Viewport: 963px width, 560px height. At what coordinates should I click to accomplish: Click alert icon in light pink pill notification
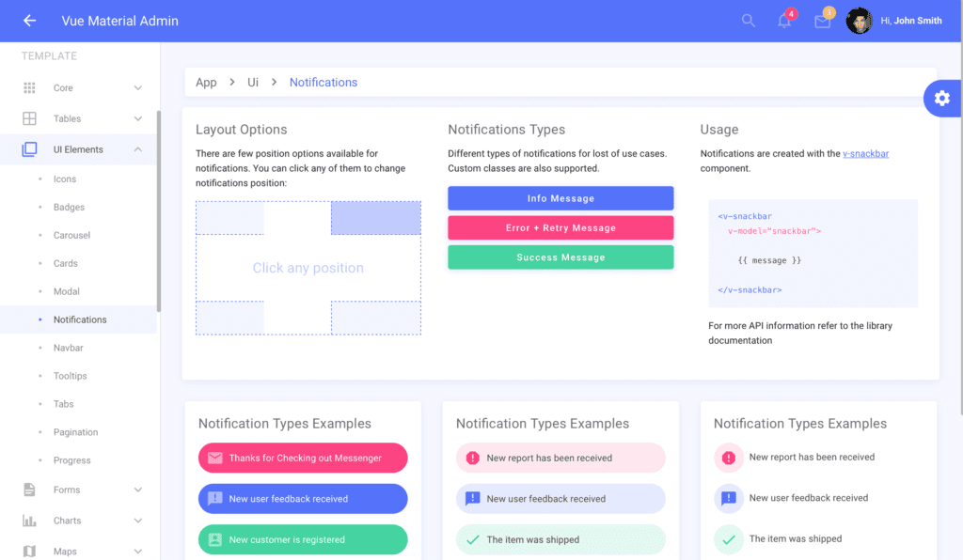pos(472,459)
